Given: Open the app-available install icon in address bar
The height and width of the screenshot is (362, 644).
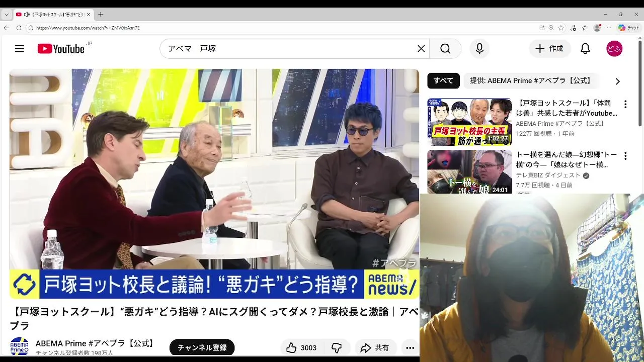Looking at the screenshot, I should pyautogui.click(x=542, y=28).
